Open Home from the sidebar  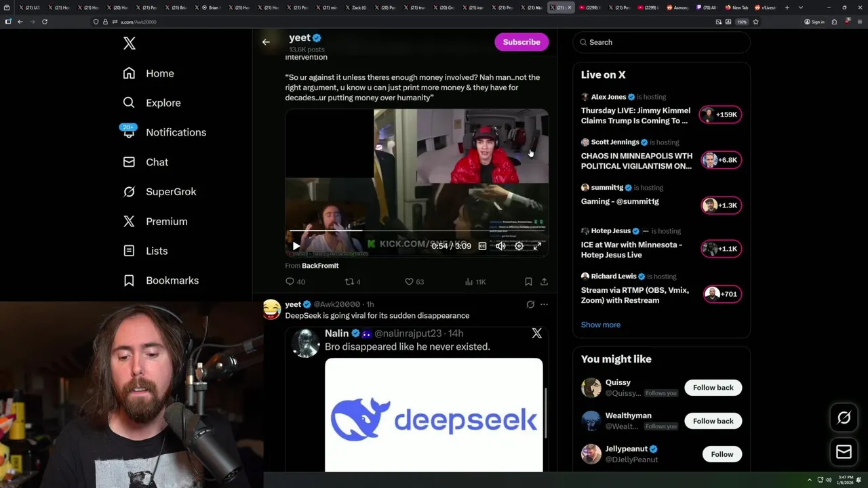pos(149,73)
